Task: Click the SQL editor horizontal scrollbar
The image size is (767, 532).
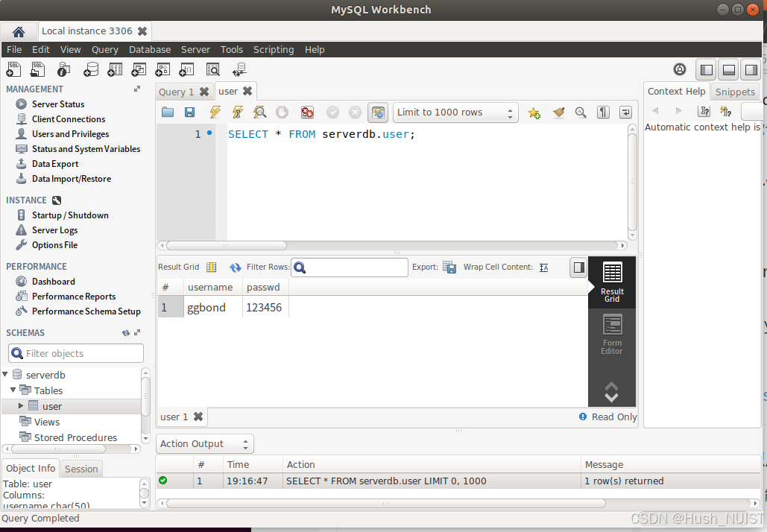Action: (x=227, y=245)
